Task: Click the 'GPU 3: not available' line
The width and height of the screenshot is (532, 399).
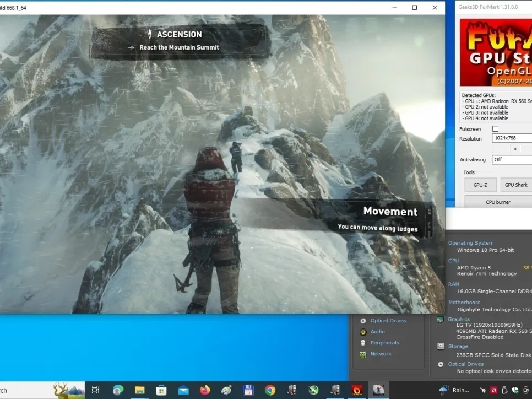Action: tap(485, 112)
